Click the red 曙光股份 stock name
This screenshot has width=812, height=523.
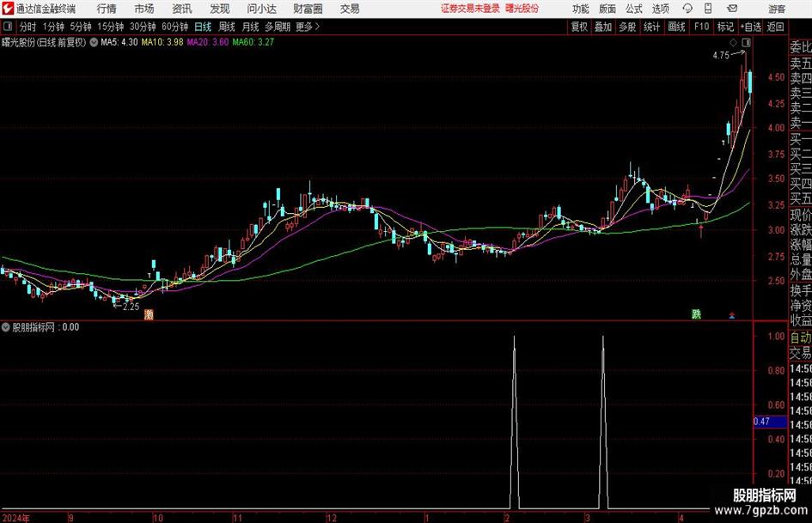pos(522,9)
